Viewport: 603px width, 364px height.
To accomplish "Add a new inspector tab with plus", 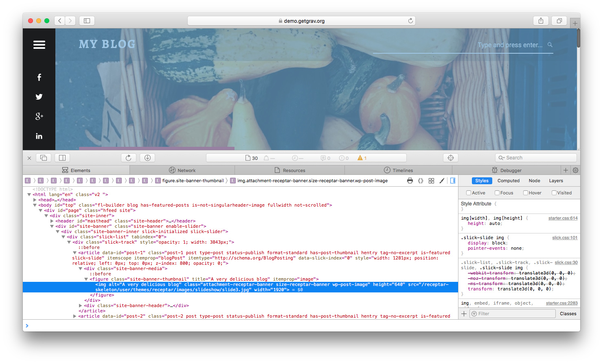I will 566,170.
